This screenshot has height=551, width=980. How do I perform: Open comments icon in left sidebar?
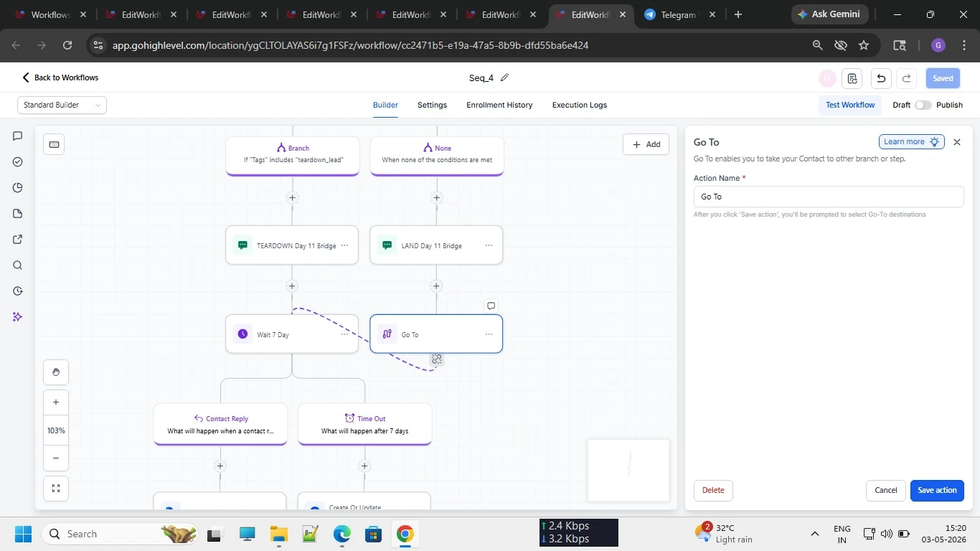coord(18,136)
